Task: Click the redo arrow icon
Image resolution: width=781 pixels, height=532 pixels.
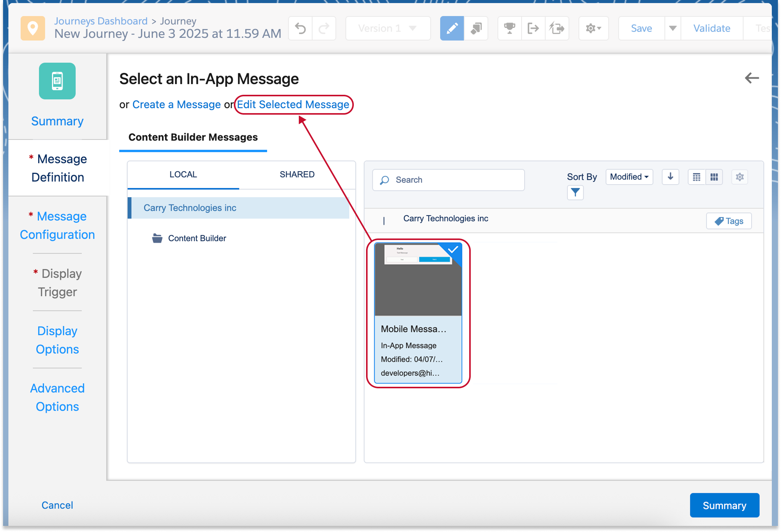Action: [324, 28]
